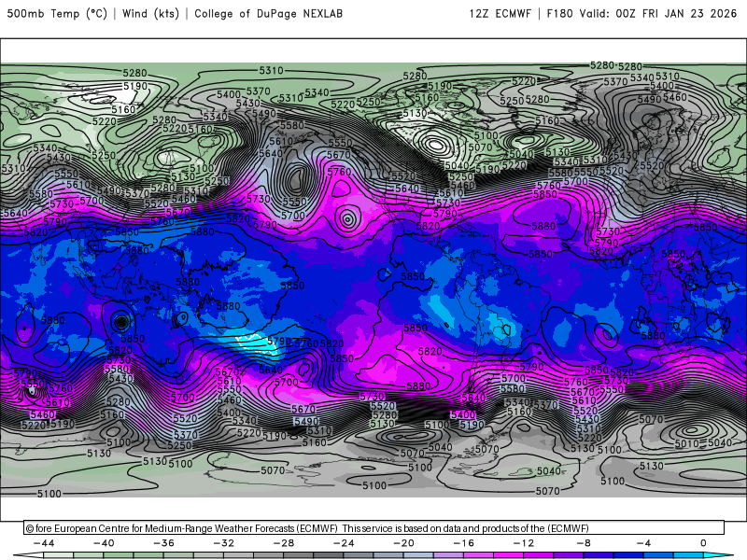The image size is (747, 560).
Task: Select the -28 color scale label
Action: coord(284,543)
